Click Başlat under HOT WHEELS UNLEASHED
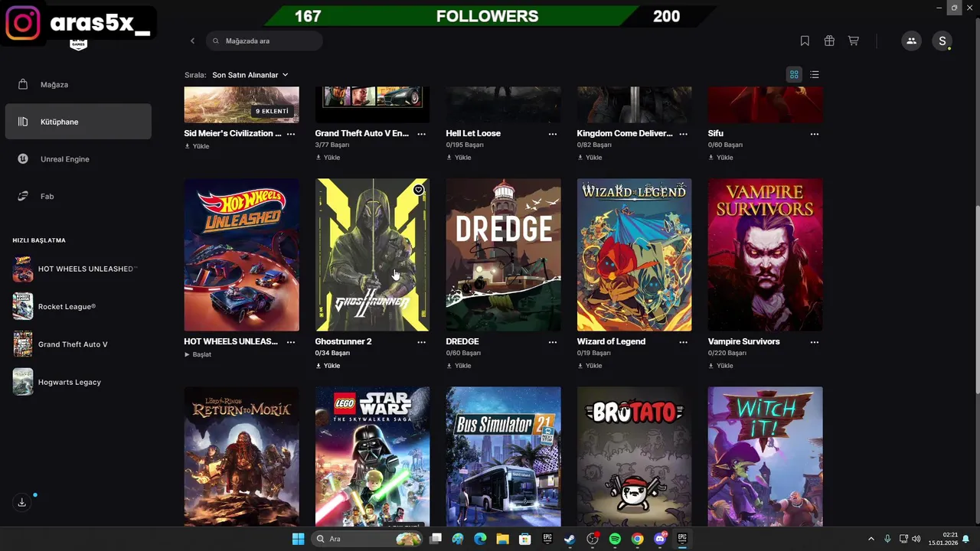Viewport: 980px width, 551px height. (198, 354)
